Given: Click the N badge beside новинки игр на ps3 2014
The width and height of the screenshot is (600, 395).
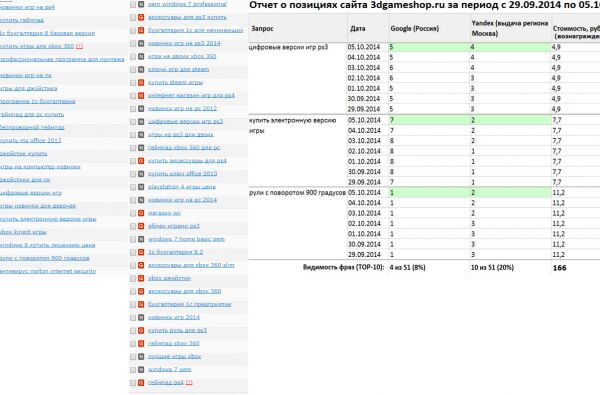Looking at the screenshot, I should (x=141, y=43).
